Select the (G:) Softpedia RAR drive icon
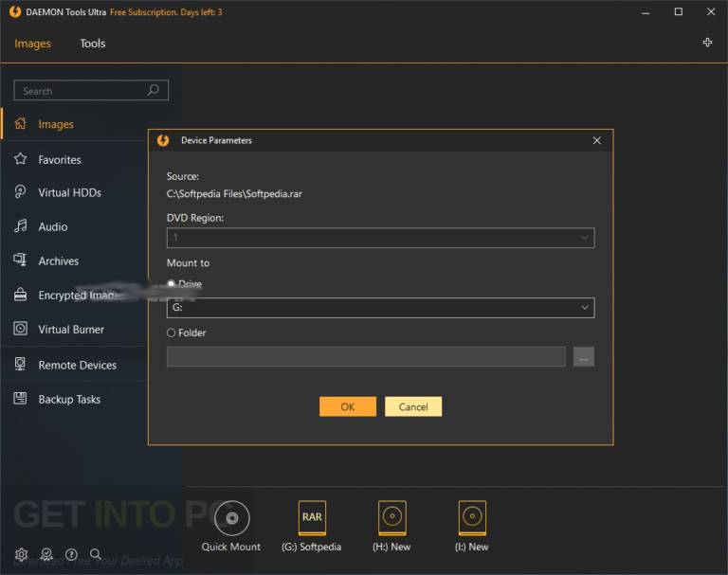 (312, 518)
